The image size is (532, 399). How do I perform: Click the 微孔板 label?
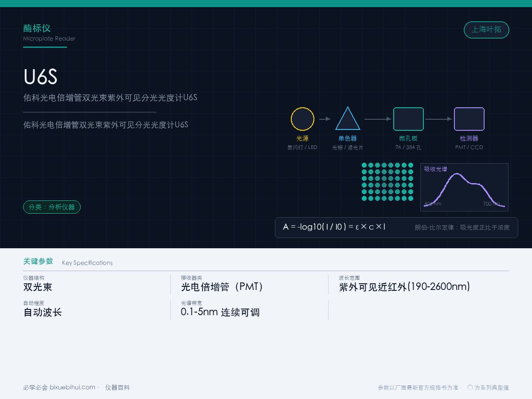(x=408, y=138)
